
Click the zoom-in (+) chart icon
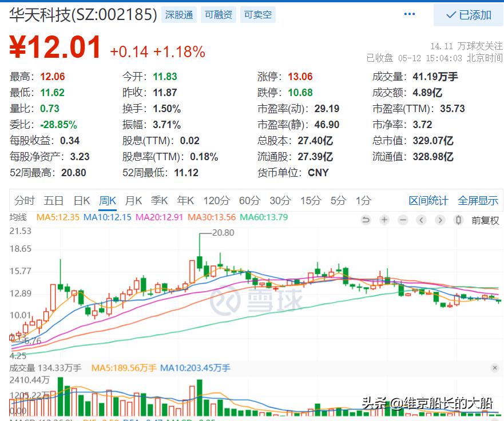(384, 220)
